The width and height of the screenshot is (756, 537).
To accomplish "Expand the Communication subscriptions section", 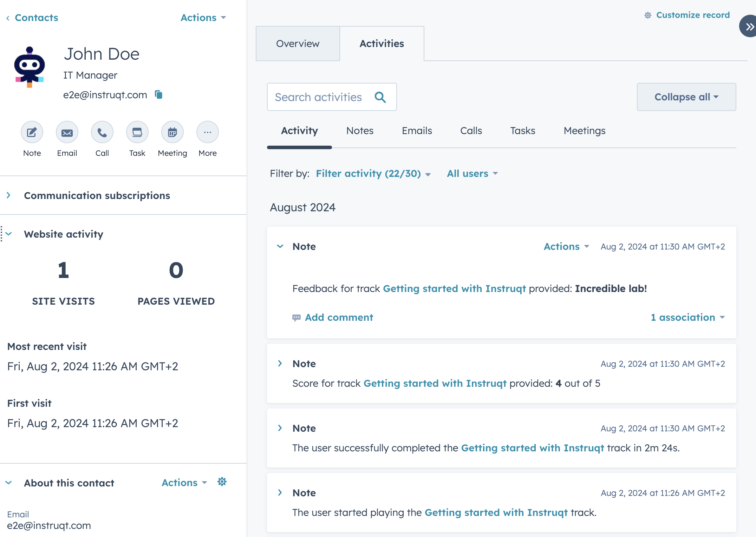I will coord(9,195).
